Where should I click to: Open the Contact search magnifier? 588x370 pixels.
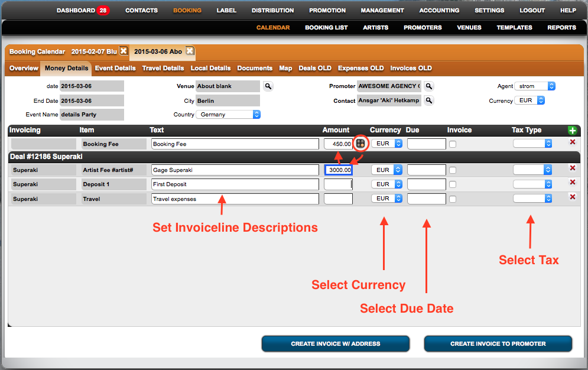tap(428, 100)
